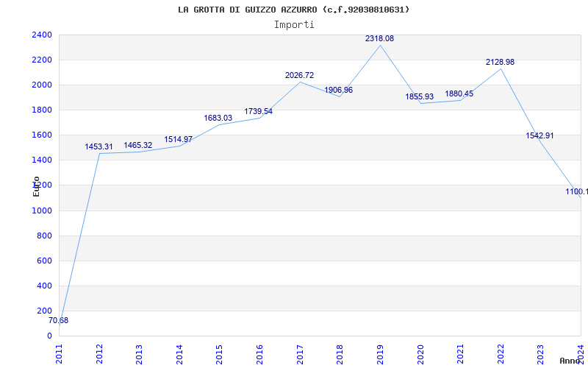Screen dimensions: 588x368
Task: Click the 2023 x-axis year label
Action: pos(540,354)
